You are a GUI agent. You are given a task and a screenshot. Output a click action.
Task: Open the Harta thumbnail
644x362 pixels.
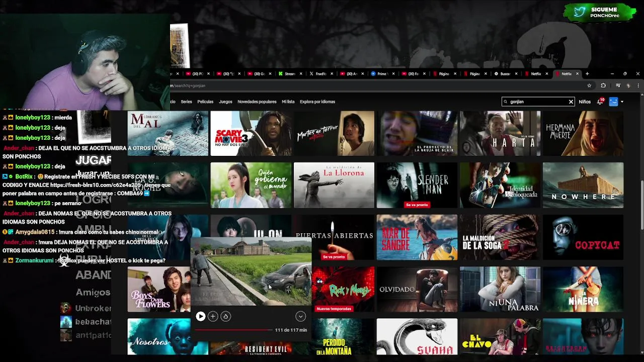tap(500, 133)
